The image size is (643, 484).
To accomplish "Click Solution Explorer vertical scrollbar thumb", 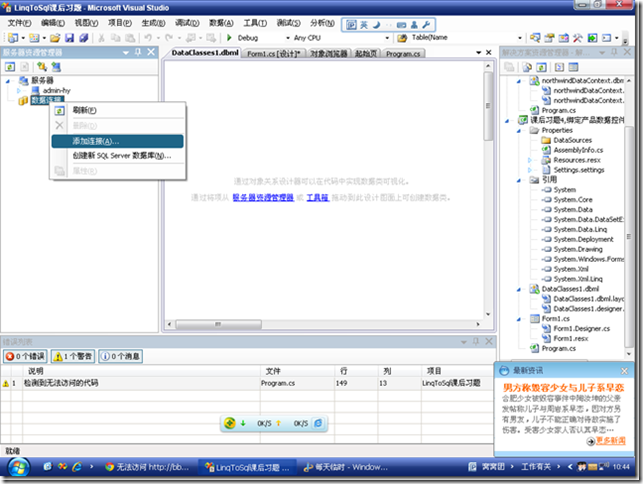I will coord(628,237).
